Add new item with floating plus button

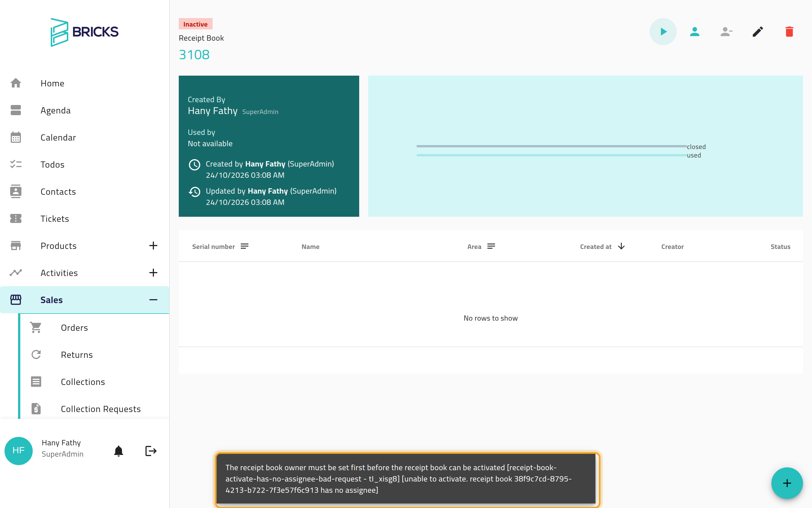(787, 483)
